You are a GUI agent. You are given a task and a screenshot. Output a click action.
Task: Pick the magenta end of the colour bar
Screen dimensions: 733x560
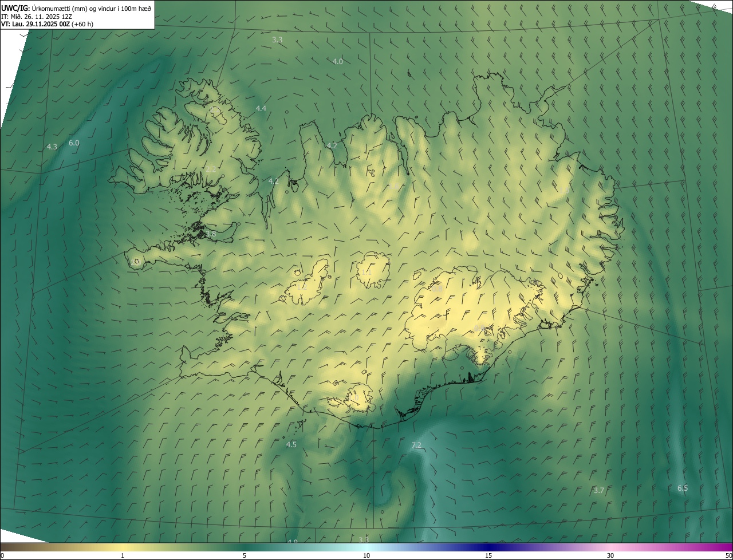pos(723,547)
